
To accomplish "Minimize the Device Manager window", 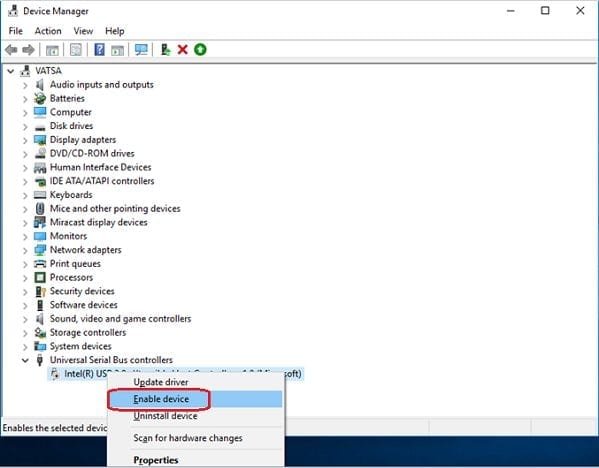I will click(x=511, y=11).
